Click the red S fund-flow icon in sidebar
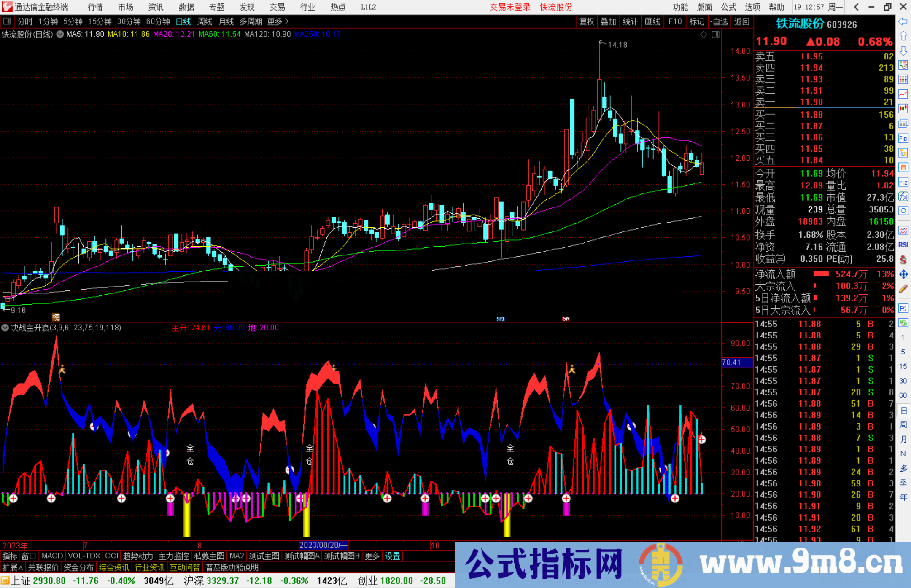The width and height of the screenshot is (911, 588). pos(903,260)
